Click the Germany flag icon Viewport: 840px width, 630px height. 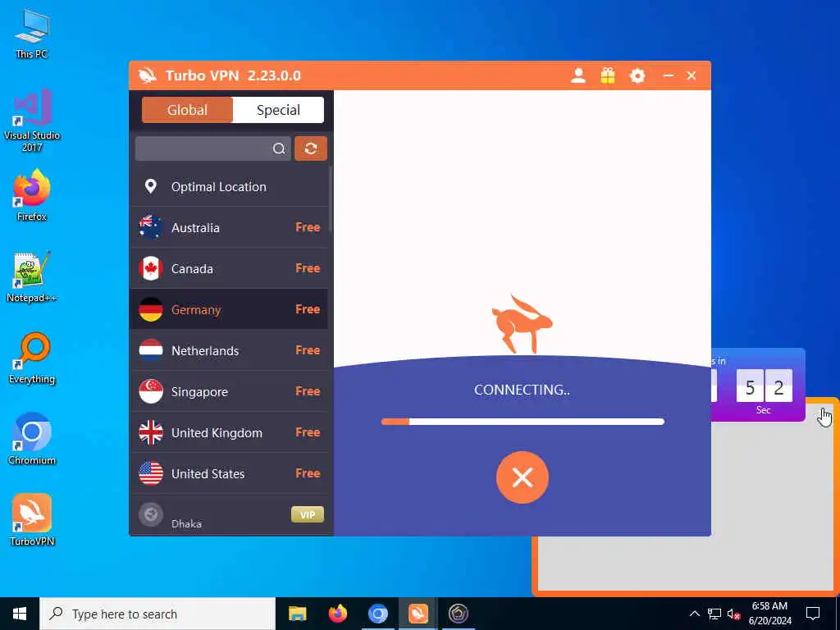pyautogui.click(x=151, y=309)
